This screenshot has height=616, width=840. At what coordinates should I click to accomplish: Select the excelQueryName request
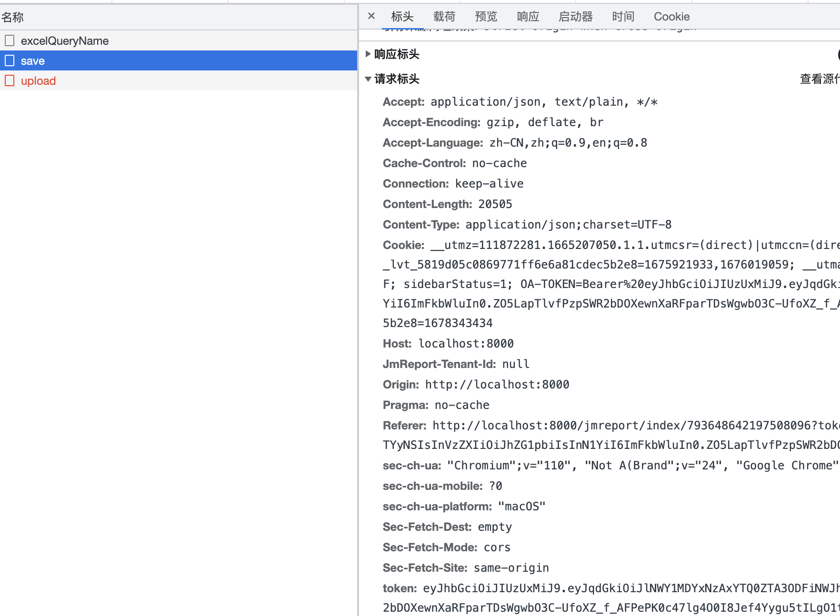[x=64, y=40]
